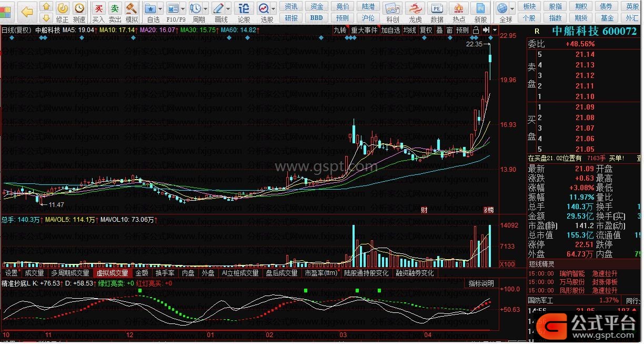Screen dimensions: 644x344
Task: Click the jump-to-end arrow icon on chart toolbar
Action: coord(486,30)
